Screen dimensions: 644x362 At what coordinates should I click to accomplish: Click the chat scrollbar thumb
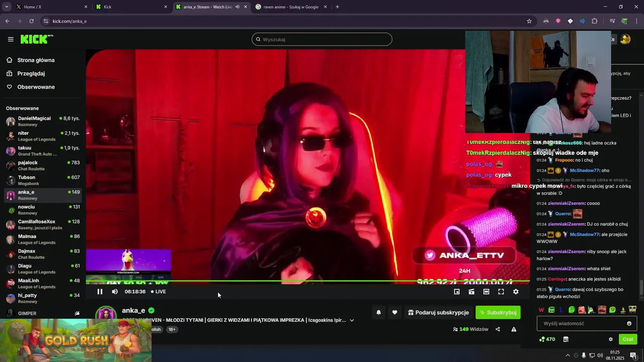point(641,289)
